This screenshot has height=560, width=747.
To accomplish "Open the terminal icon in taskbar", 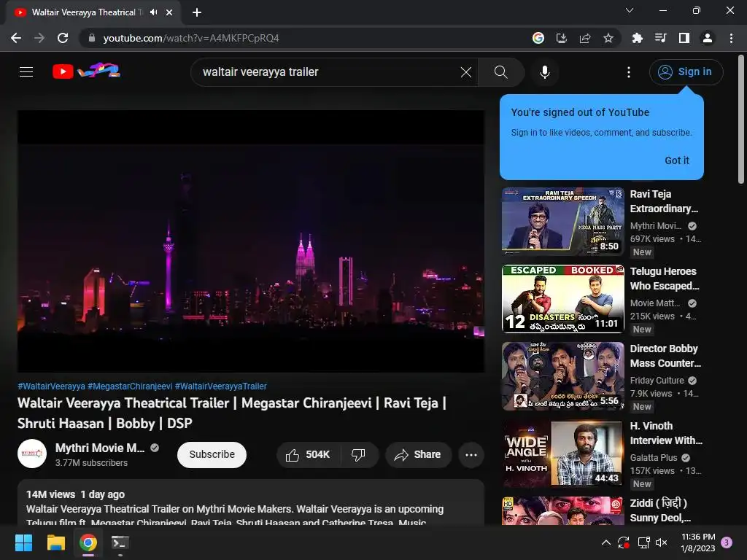I will [120, 542].
